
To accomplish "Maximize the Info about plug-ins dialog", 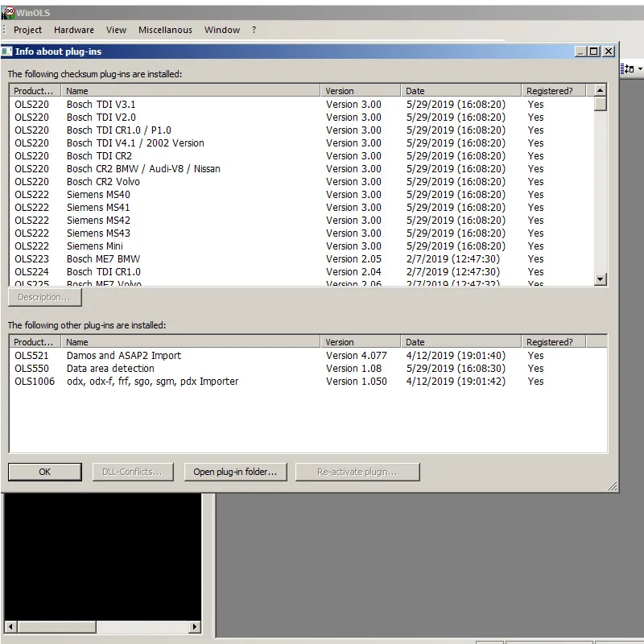I will tap(594, 52).
